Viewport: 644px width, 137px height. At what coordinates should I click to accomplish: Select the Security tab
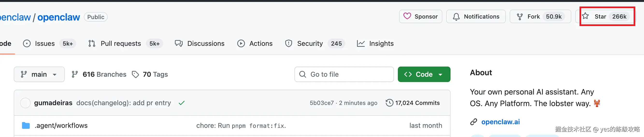(309, 44)
